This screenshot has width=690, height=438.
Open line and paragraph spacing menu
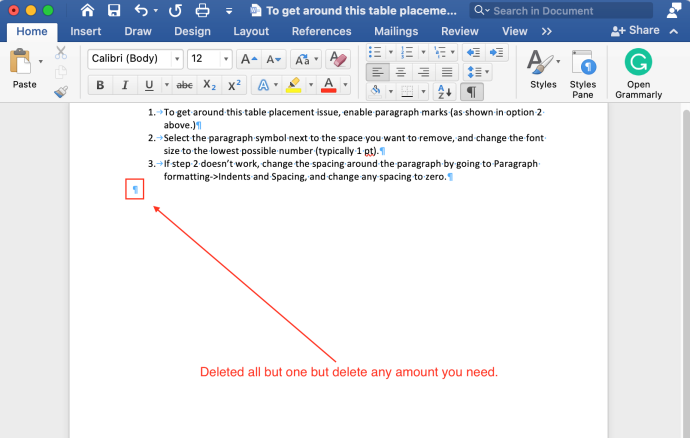point(477,72)
